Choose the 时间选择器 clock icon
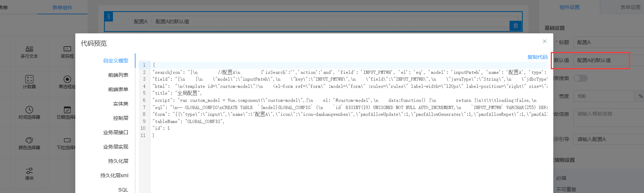This screenshot has width=644, height=193. point(29,109)
